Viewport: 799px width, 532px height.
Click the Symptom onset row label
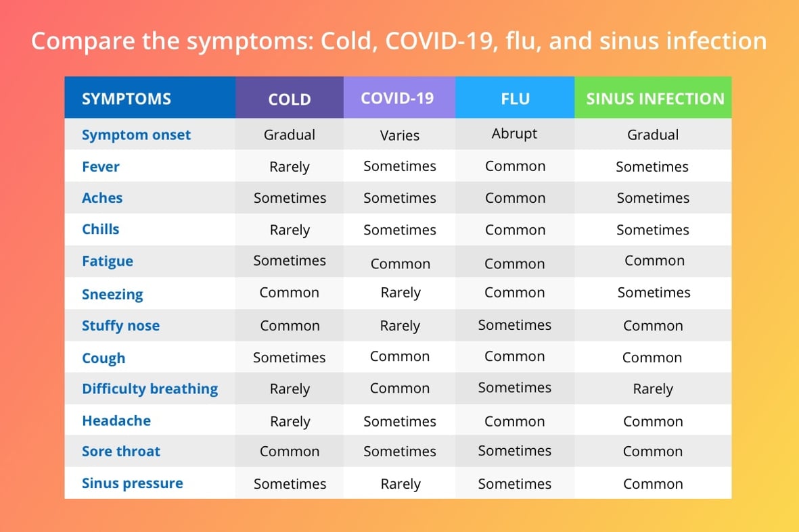pos(136,135)
